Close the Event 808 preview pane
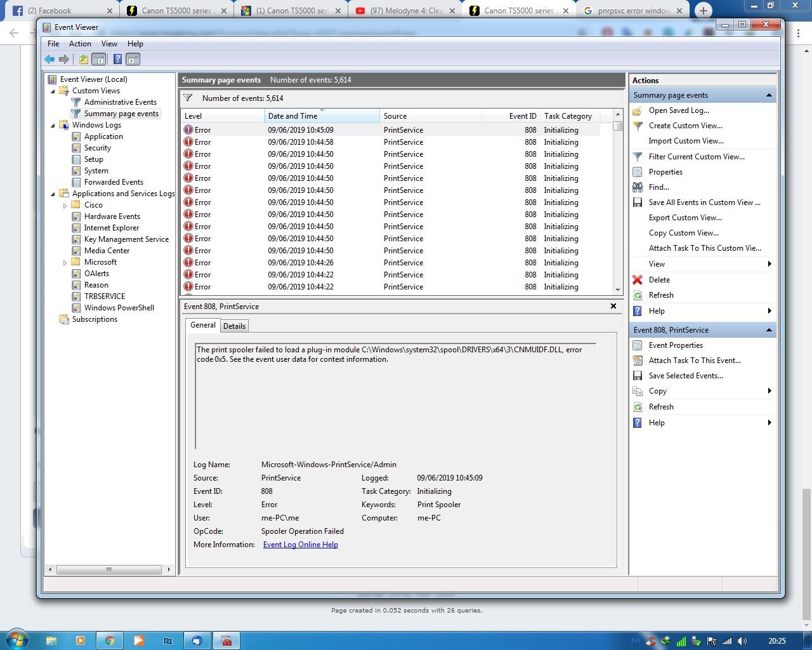This screenshot has height=650, width=812. (613, 306)
